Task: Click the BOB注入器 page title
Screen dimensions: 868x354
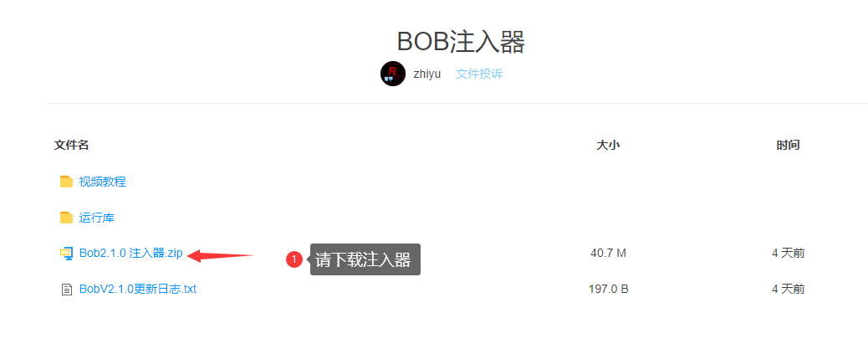Action: point(461,42)
